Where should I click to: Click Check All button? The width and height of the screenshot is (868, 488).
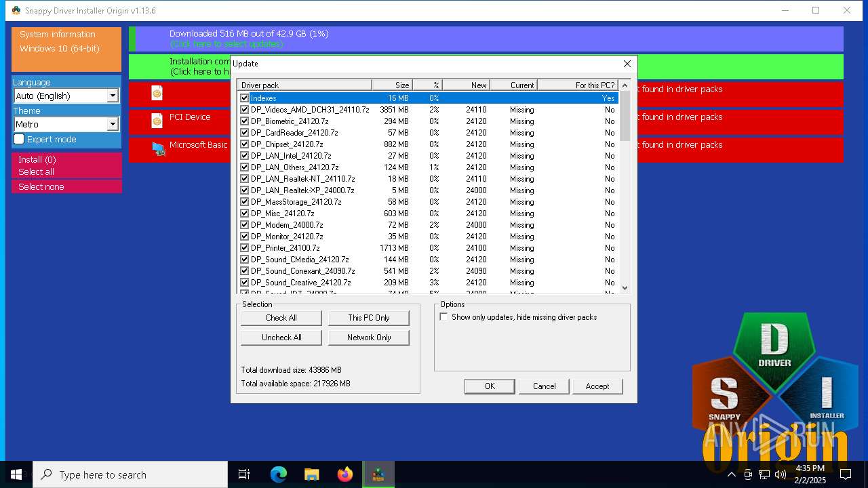click(281, 318)
